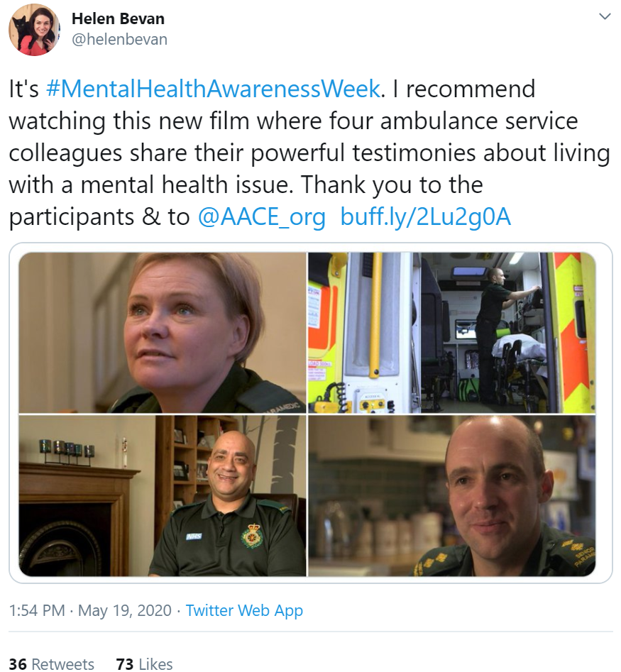Screen dimensions: 621x672
Task: Open the @AACE_org mention
Action: (261, 217)
